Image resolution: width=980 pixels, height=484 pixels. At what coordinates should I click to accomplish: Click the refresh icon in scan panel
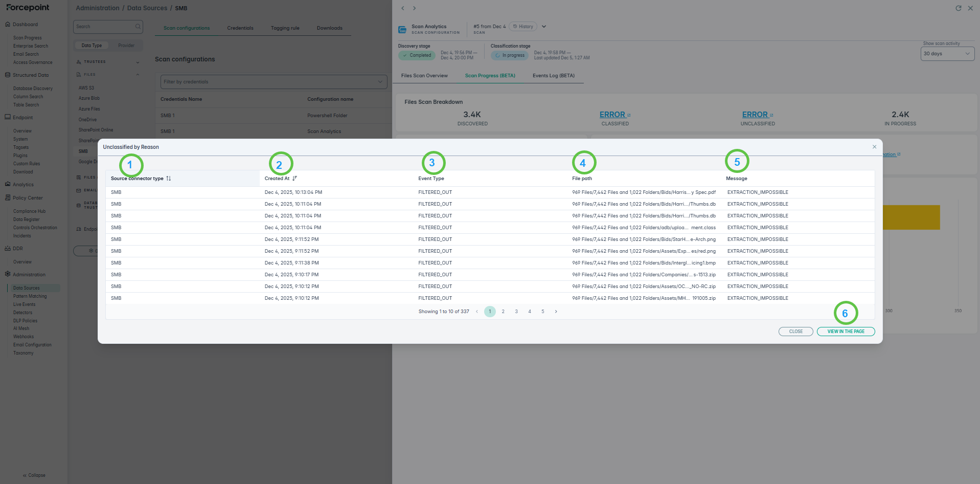(x=959, y=8)
